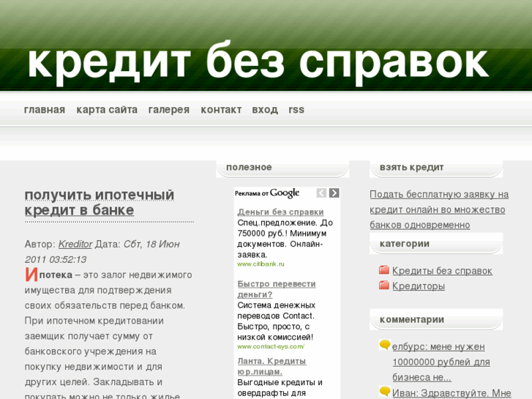This screenshot has height=399, width=532.
Task: Open category Кредиты без справок
Action: (x=443, y=271)
